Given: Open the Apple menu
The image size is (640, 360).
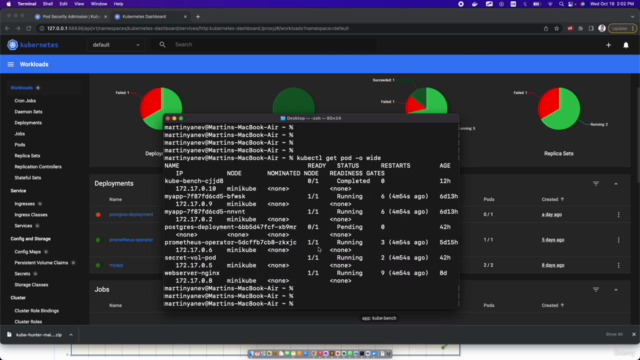Looking at the screenshot, I should pos(9,4).
